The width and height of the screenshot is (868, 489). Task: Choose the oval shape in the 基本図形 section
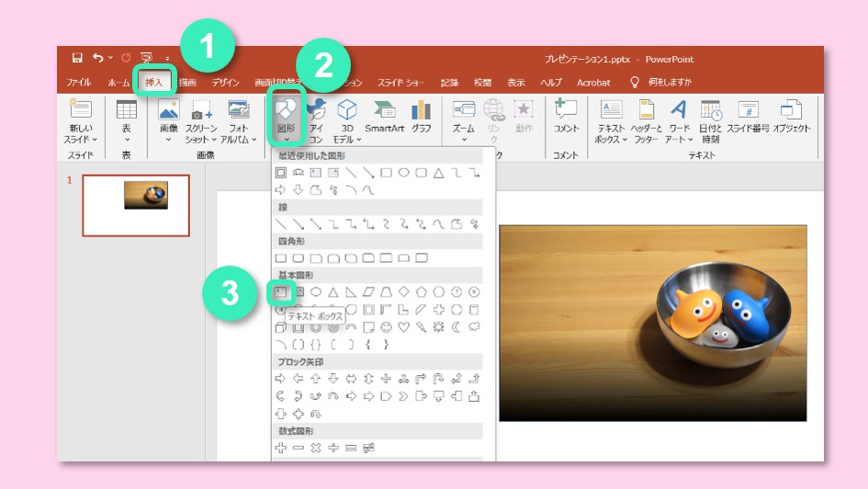pos(316,292)
